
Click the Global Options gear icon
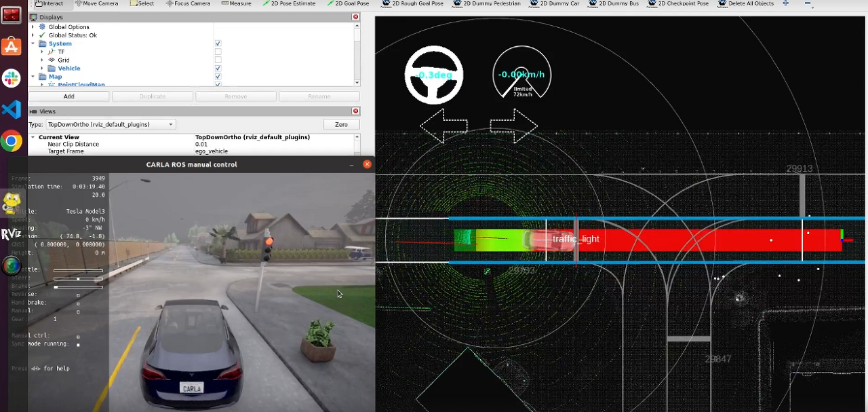[42, 27]
